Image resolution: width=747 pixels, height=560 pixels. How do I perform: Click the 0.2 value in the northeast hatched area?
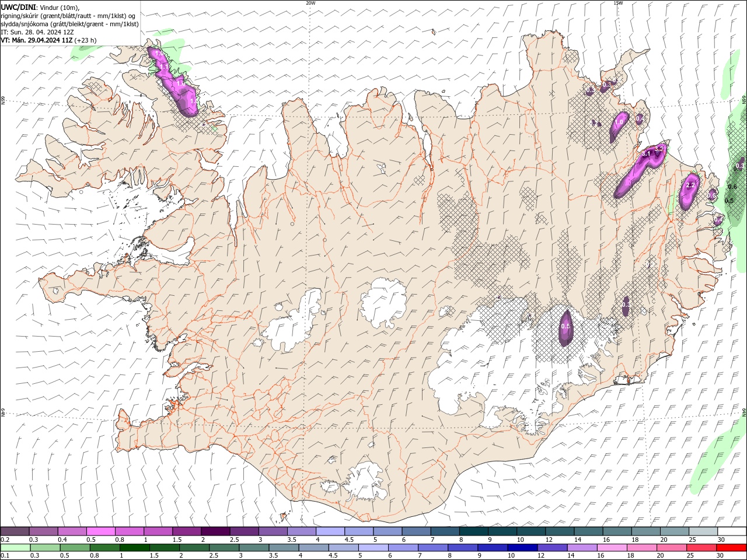coord(595,123)
